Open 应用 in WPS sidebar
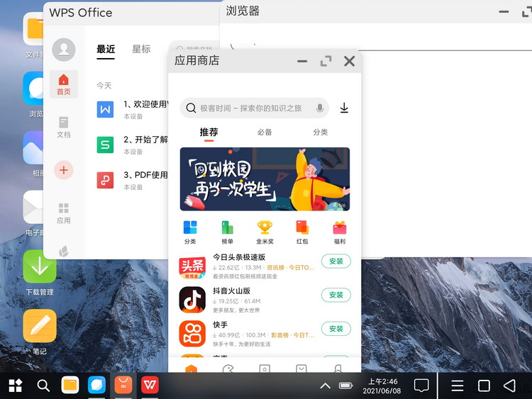 tap(64, 213)
